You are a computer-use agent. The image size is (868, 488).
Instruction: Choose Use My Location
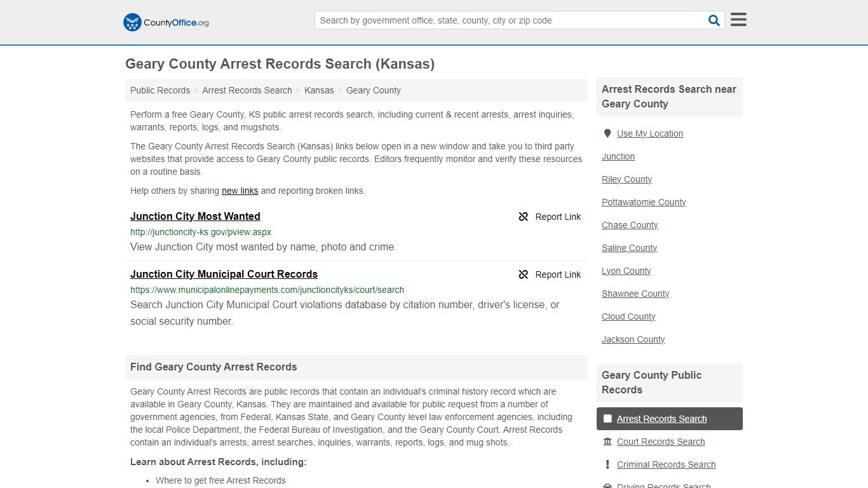[650, 133]
